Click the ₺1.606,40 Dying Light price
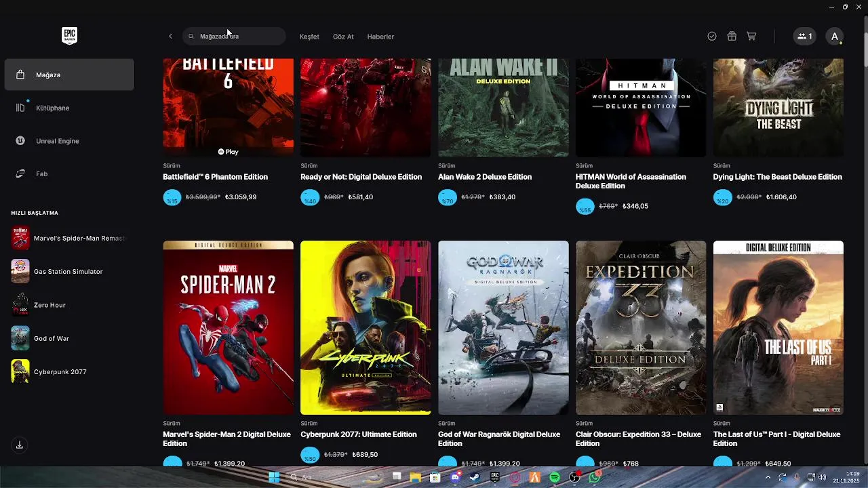The height and width of the screenshot is (488, 868). click(781, 197)
